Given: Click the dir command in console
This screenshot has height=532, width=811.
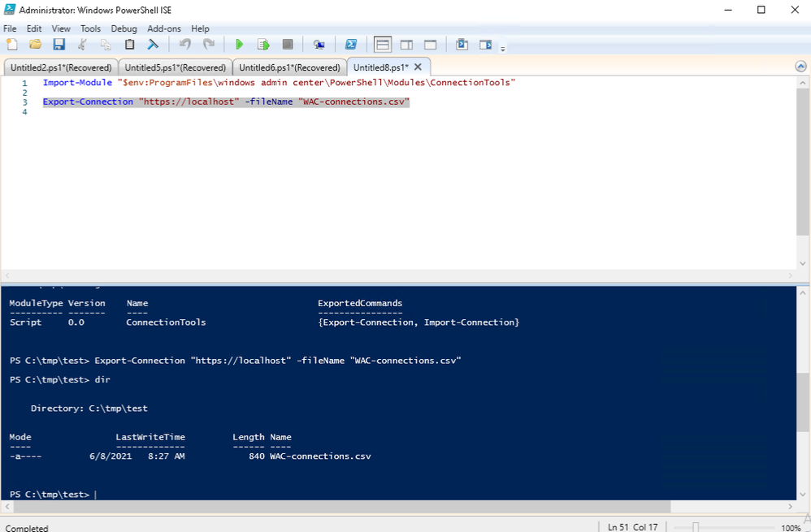Looking at the screenshot, I should (102, 379).
